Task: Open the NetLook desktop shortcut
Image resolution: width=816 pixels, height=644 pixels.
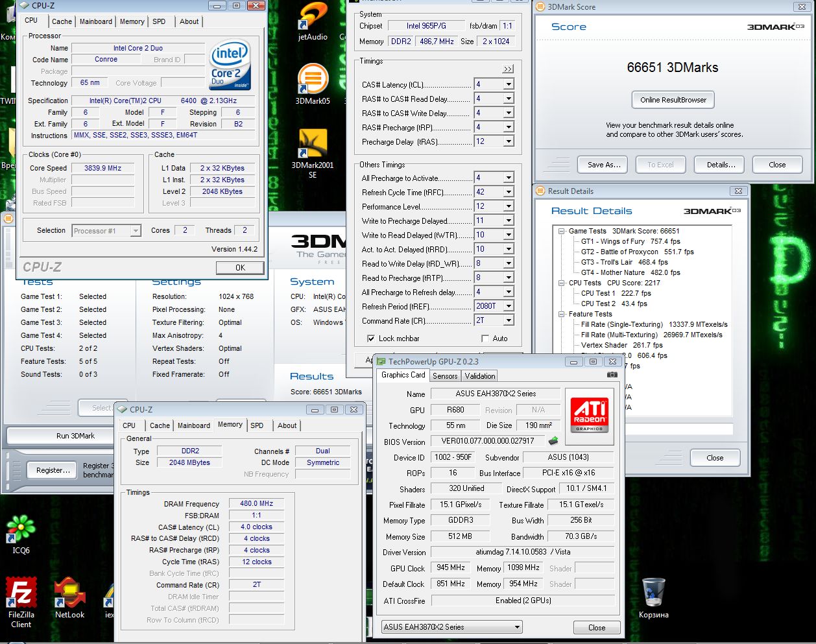Action: pos(69,598)
